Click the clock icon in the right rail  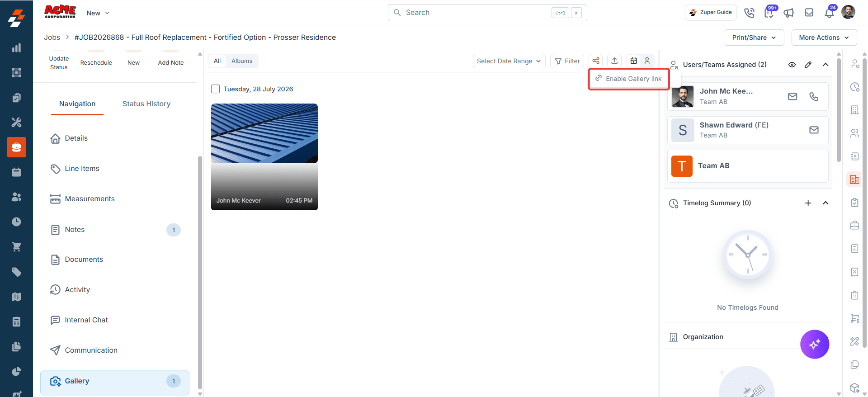pyautogui.click(x=854, y=87)
